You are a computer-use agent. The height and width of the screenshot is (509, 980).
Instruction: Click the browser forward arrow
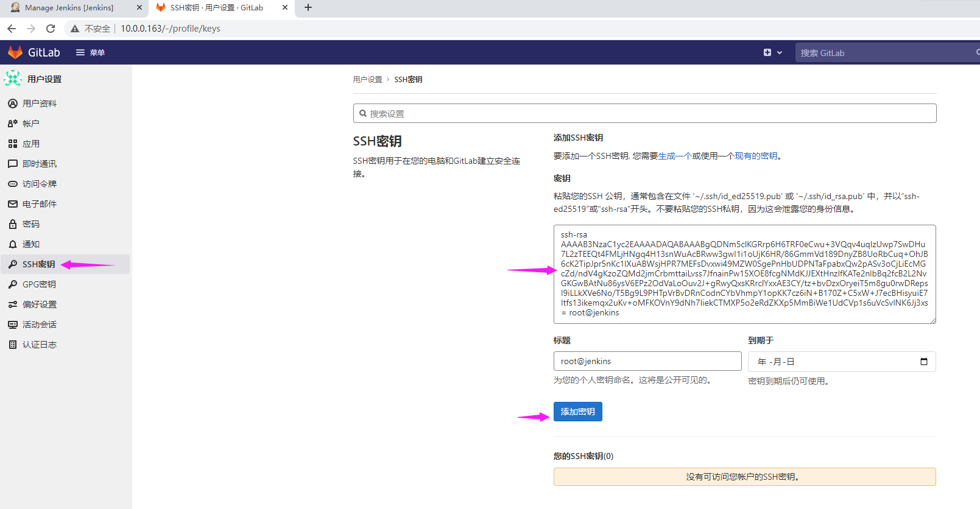click(31, 29)
